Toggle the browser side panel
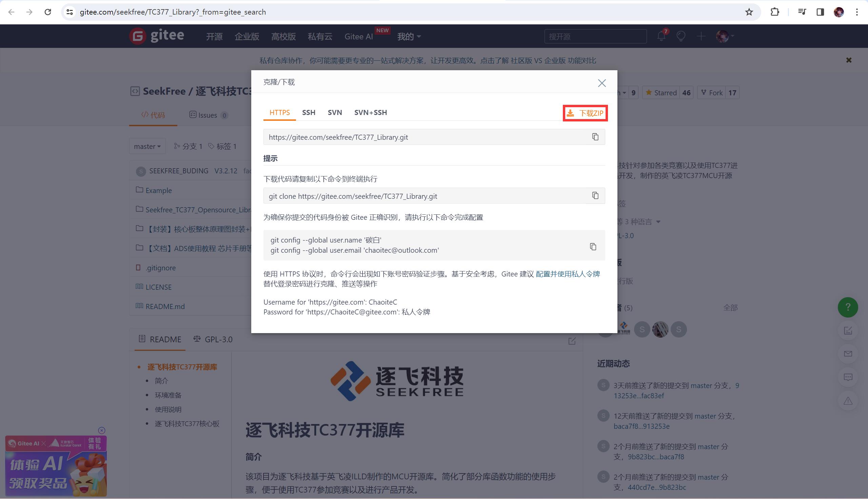The width and height of the screenshot is (868, 499). [820, 12]
